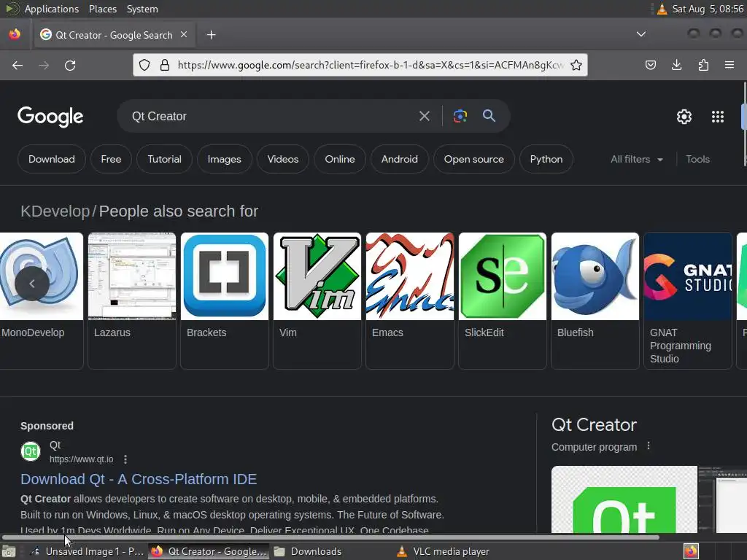
Task: Reload the page in Firefox
Action: pos(70,65)
